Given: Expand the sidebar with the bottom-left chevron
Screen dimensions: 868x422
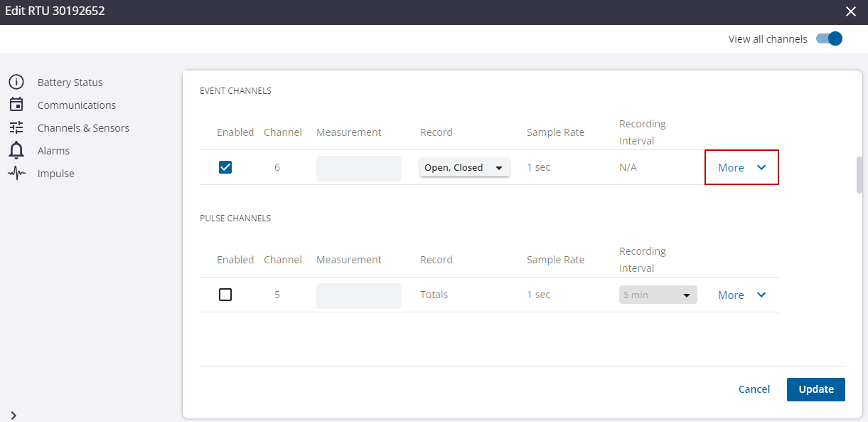Looking at the screenshot, I should coord(14,415).
